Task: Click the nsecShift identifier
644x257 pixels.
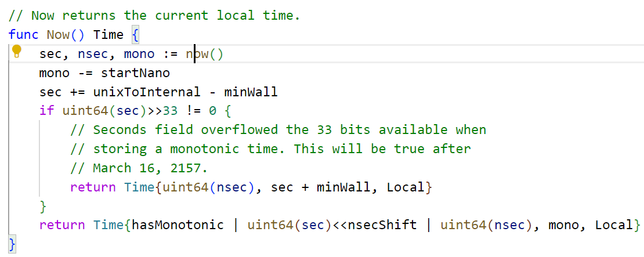Action: [382, 225]
